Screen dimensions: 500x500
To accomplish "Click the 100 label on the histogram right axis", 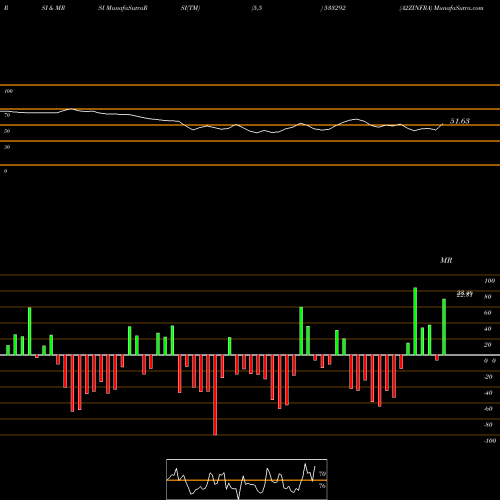I will click(x=490, y=281).
